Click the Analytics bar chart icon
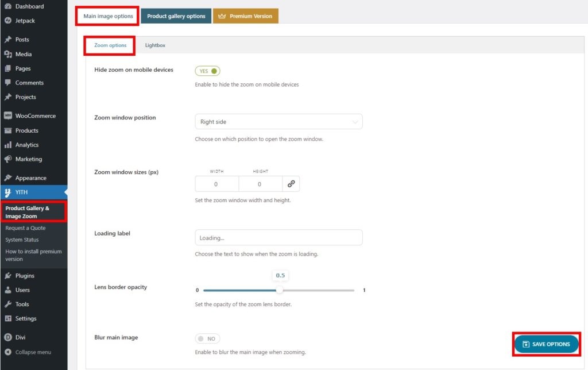The width and height of the screenshot is (588, 370). coord(8,145)
